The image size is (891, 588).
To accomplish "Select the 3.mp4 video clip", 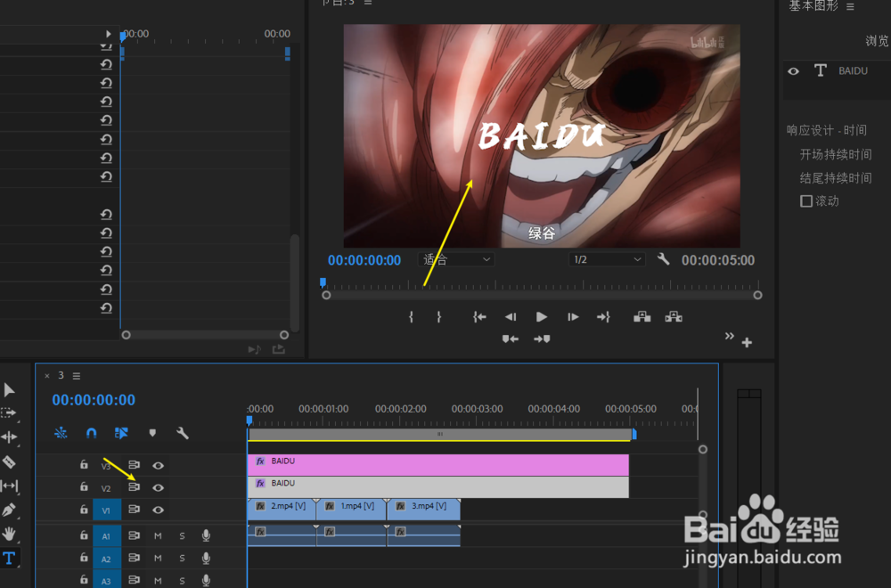I will click(423, 510).
